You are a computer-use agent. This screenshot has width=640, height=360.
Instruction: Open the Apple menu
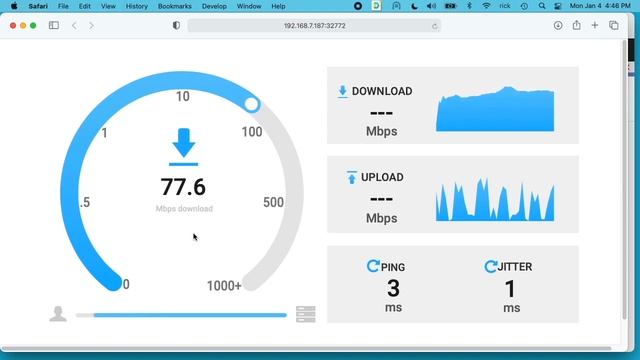pyautogui.click(x=14, y=6)
